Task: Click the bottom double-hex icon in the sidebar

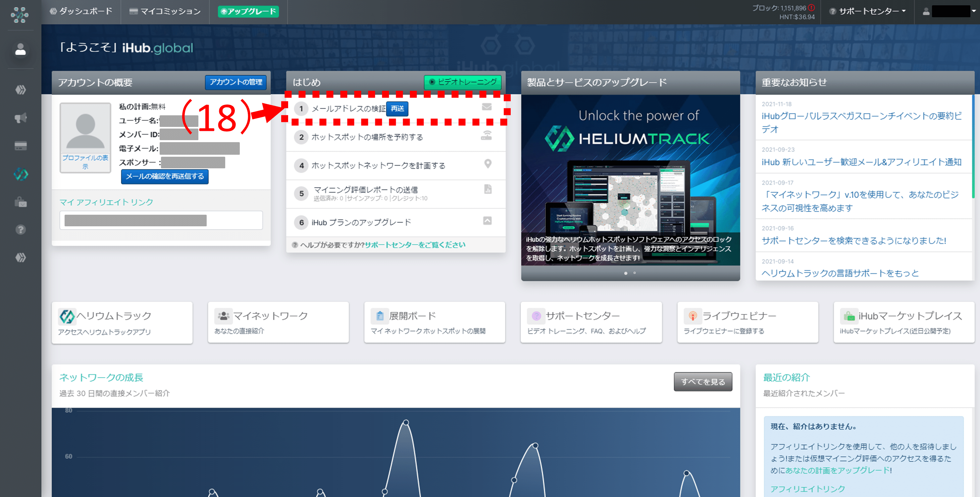Action: tap(21, 258)
